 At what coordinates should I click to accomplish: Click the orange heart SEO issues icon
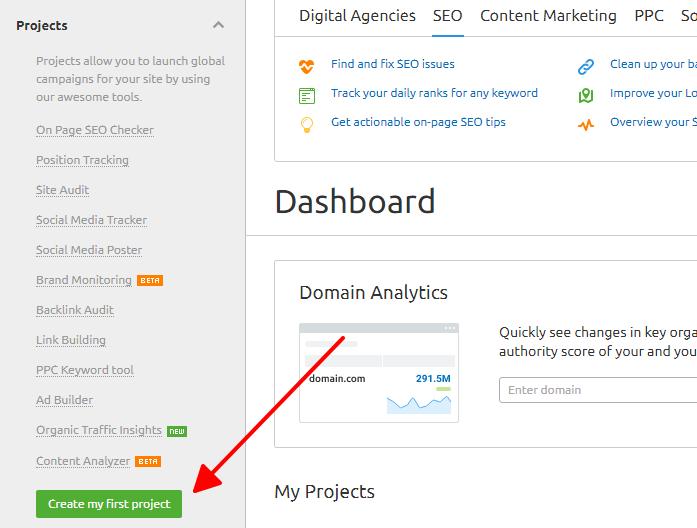coord(306,66)
